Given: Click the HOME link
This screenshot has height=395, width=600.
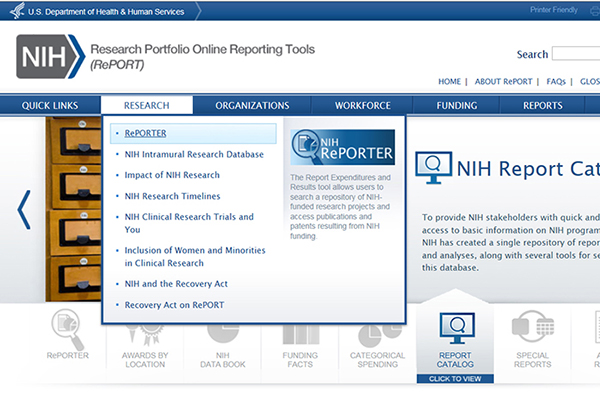Looking at the screenshot, I should click(449, 82).
